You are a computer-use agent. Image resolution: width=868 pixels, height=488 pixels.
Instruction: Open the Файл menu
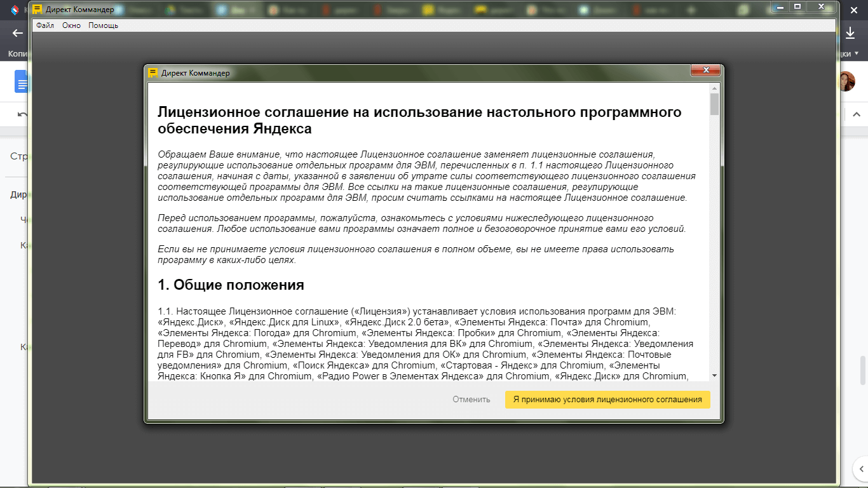click(45, 25)
